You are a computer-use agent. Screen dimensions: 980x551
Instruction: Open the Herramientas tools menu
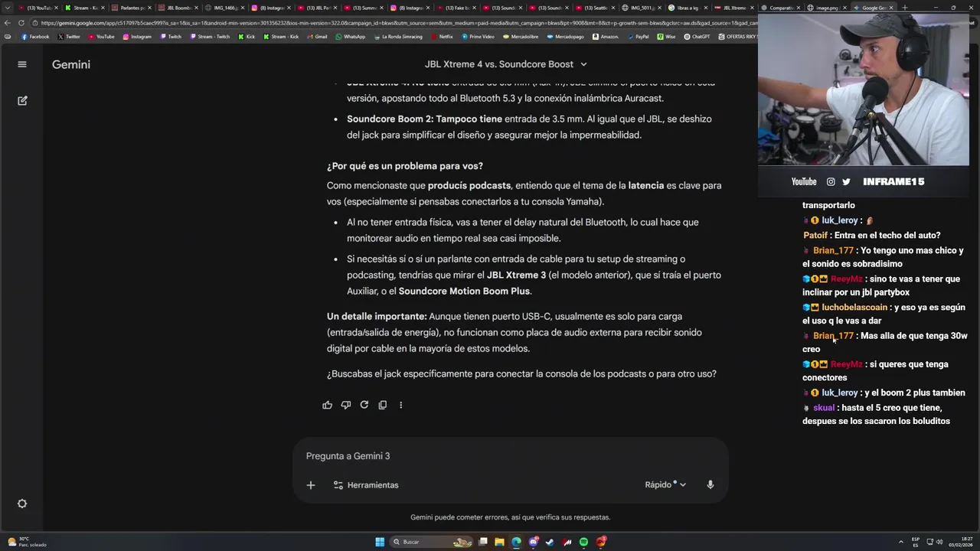click(x=366, y=485)
